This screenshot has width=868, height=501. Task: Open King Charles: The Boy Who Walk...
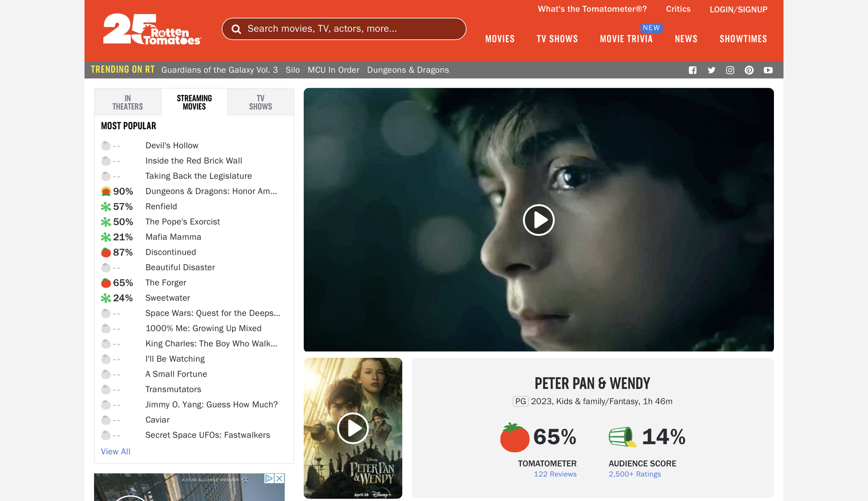211,344
